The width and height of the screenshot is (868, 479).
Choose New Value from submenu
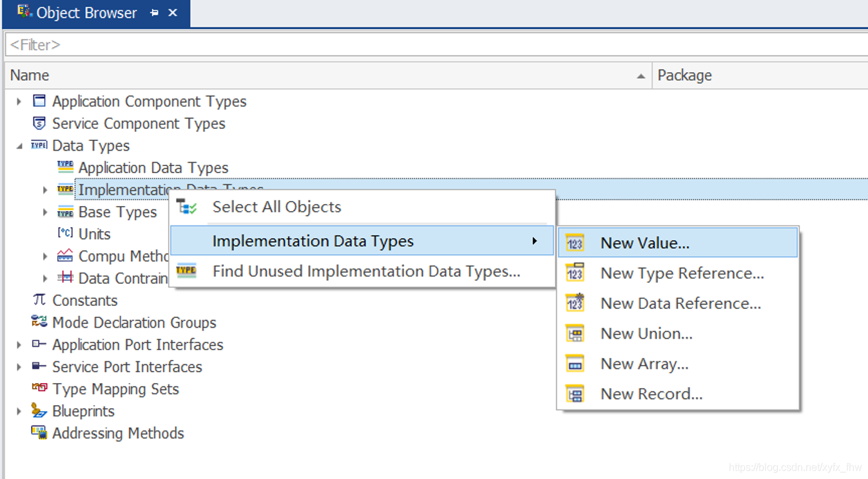tap(678, 243)
